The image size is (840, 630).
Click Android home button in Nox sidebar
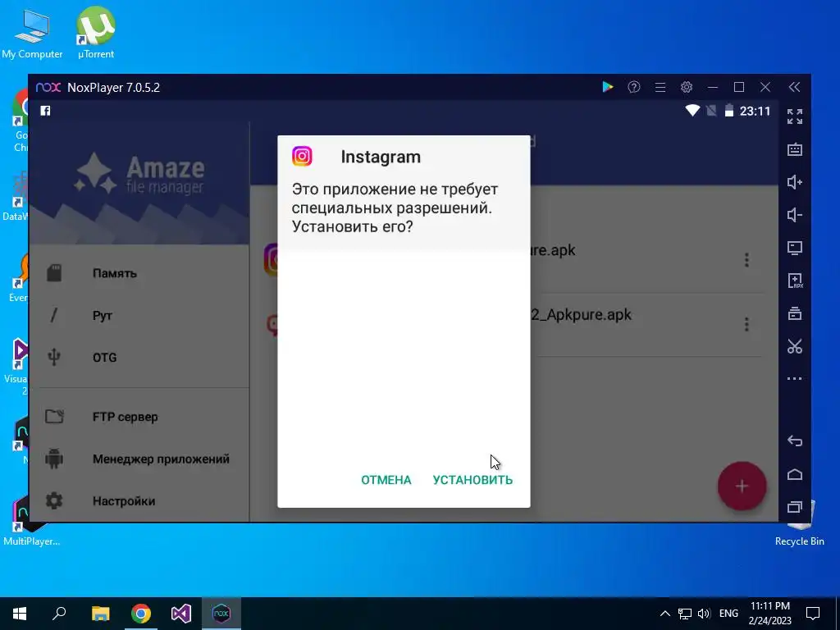[794, 474]
